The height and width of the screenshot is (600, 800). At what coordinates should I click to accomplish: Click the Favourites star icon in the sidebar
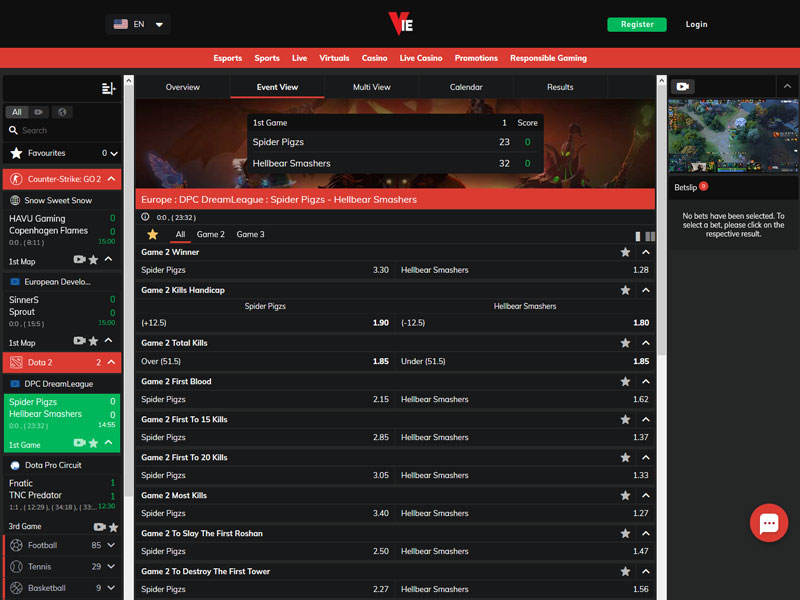coord(16,153)
